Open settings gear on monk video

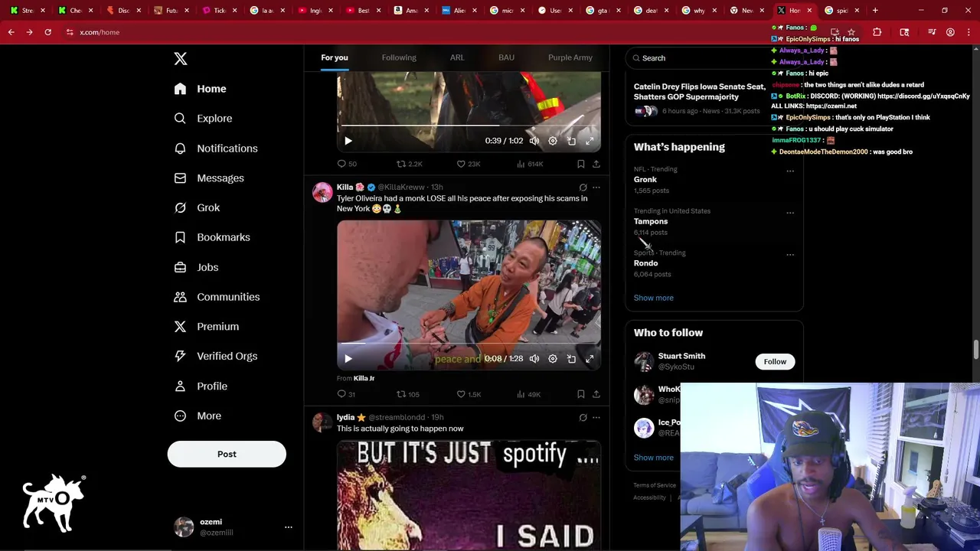(553, 359)
